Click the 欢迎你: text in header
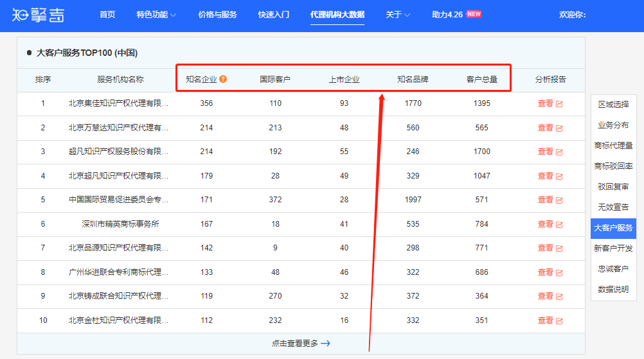 click(572, 15)
